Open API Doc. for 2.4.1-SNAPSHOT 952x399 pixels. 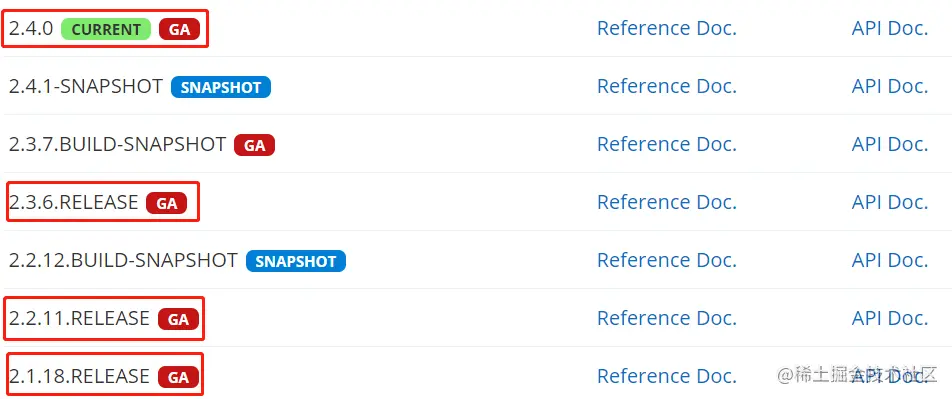click(890, 86)
